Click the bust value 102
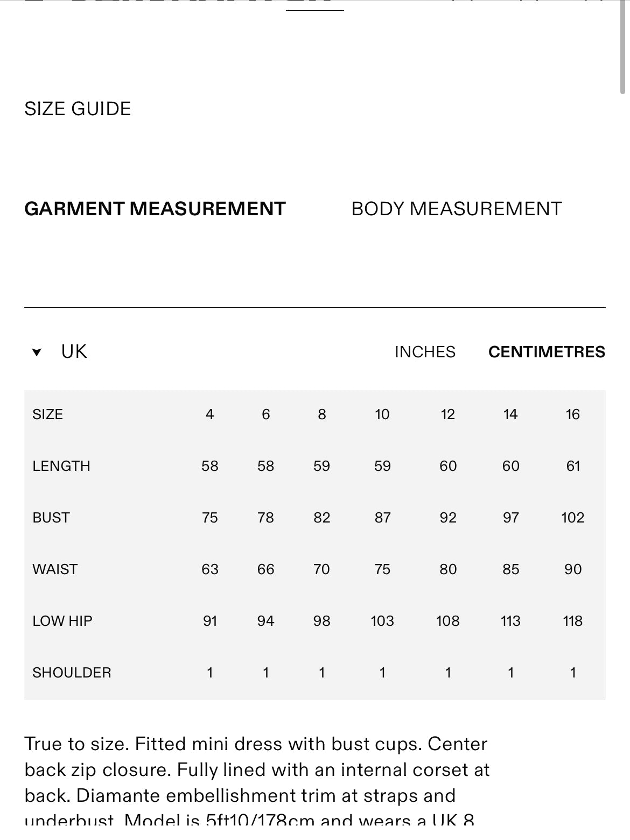The height and width of the screenshot is (840, 630). (x=573, y=518)
